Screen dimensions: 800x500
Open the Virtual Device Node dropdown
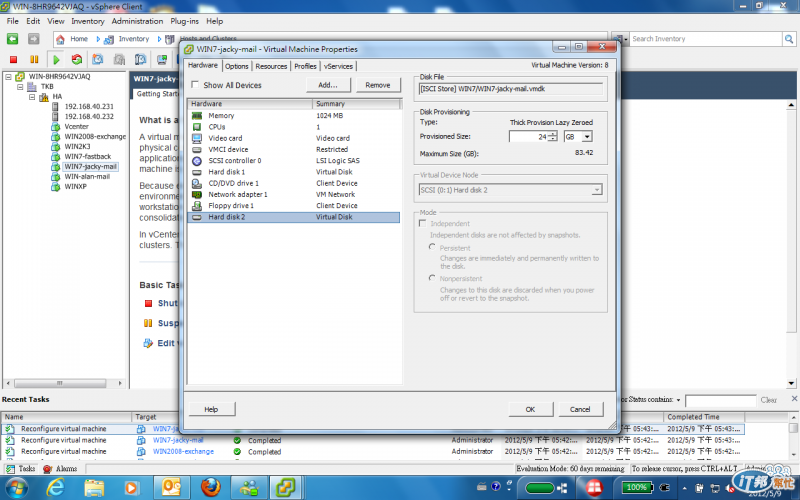click(x=596, y=190)
